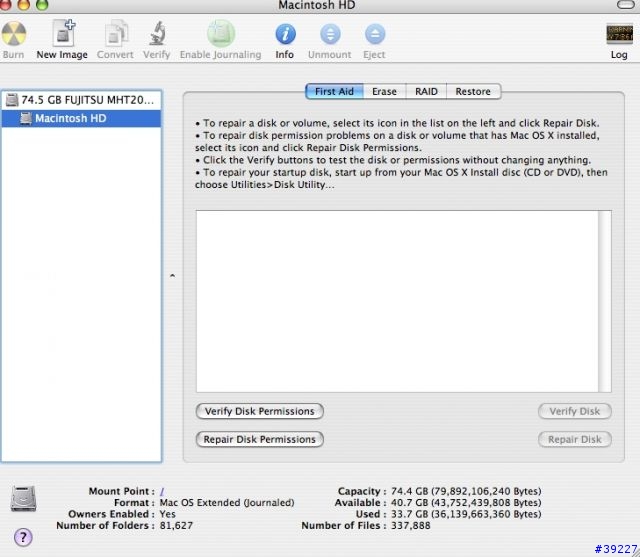The width and height of the screenshot is (640, 557).
Task: Click the yellow minimize window button
Action: 24,4
